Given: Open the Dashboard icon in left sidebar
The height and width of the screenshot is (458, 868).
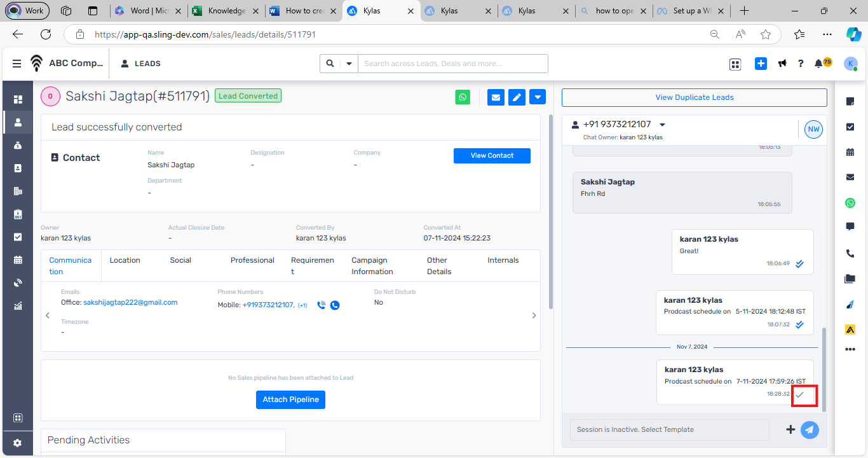Looking at the screenshot, I should (18, 99).
